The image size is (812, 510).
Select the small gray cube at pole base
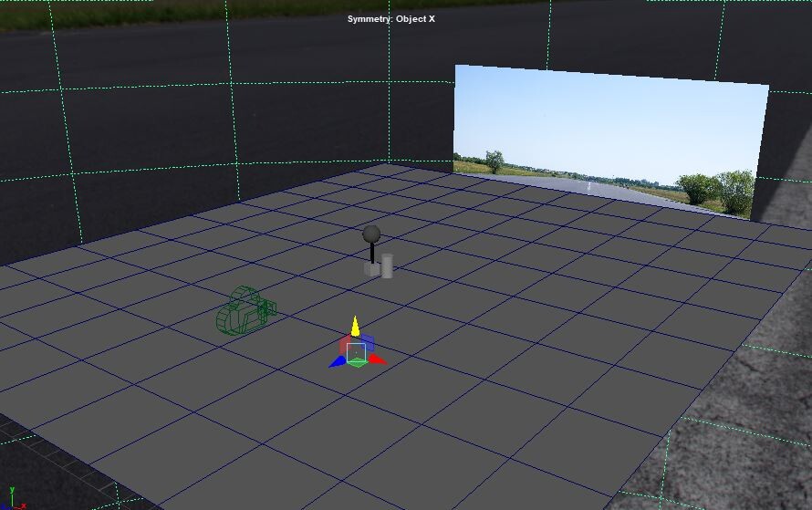[371, 269]
